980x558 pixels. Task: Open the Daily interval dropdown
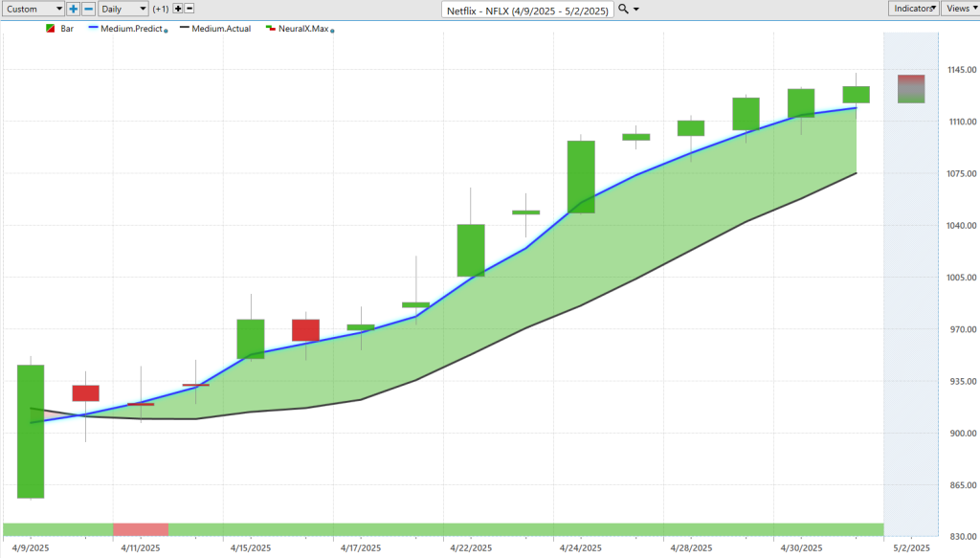coord(123,9)
